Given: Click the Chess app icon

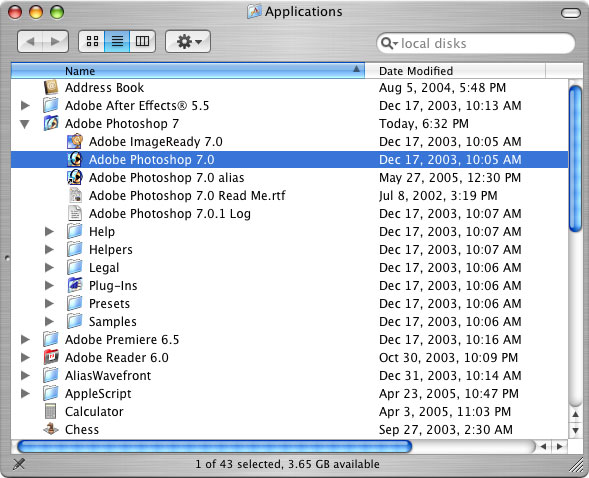Looking at the screenshot, I should [51, 429].
